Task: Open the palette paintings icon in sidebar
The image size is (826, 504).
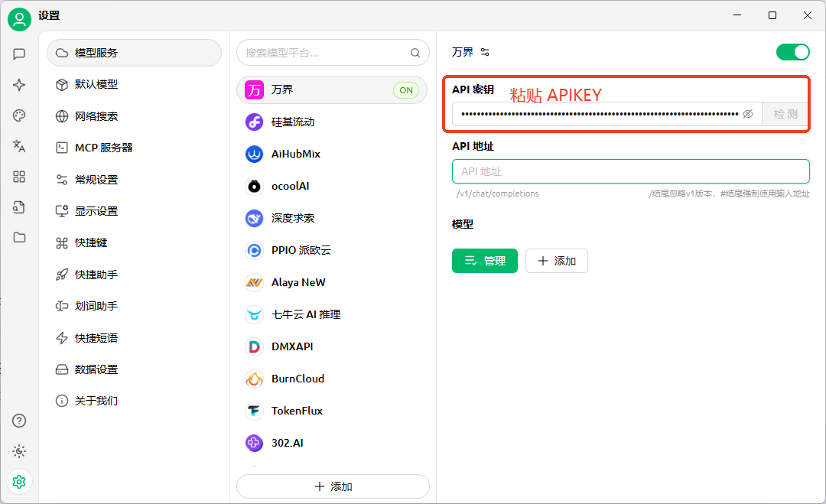Action: pyautogui.click(x=19, y=115)
